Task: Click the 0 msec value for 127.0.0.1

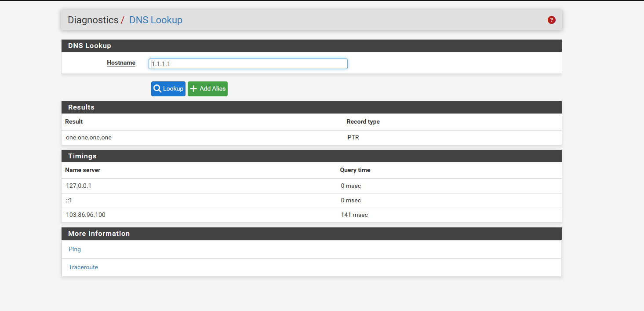Action: pyautogui.click(x=351, y=186)
